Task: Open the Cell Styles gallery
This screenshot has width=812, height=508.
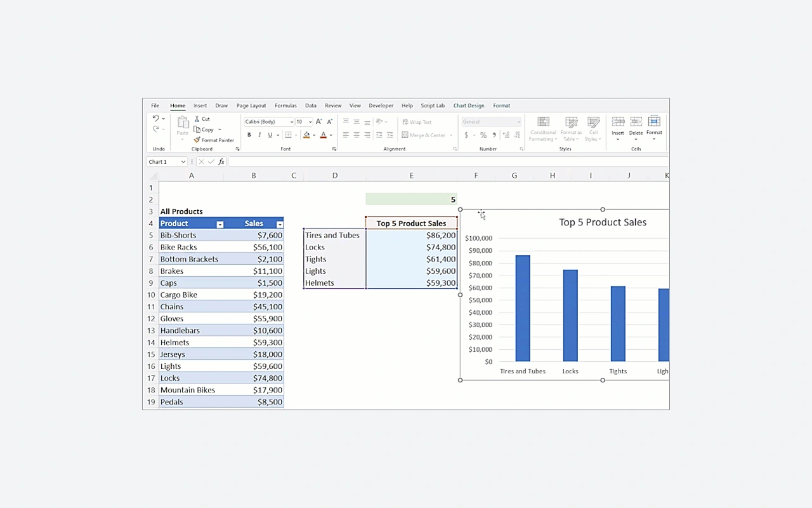Action: [x=593, y=129]
